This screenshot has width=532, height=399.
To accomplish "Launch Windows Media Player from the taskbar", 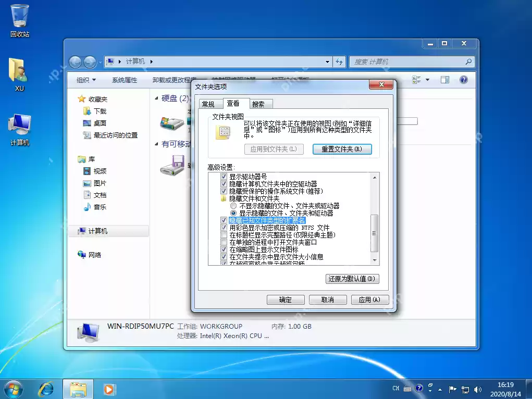I will (x=109, y=389).
